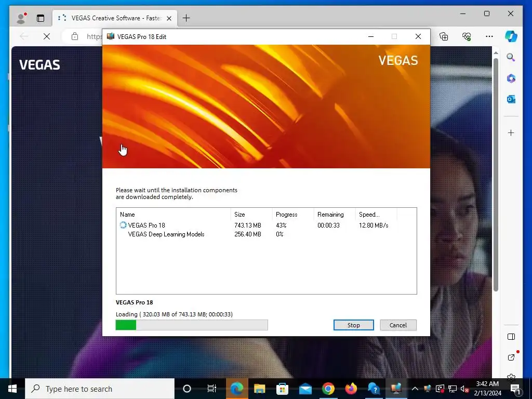Click the muted volume tray icon
The width and height of the screenshot is (532, 399).
[x=464, y=389]
